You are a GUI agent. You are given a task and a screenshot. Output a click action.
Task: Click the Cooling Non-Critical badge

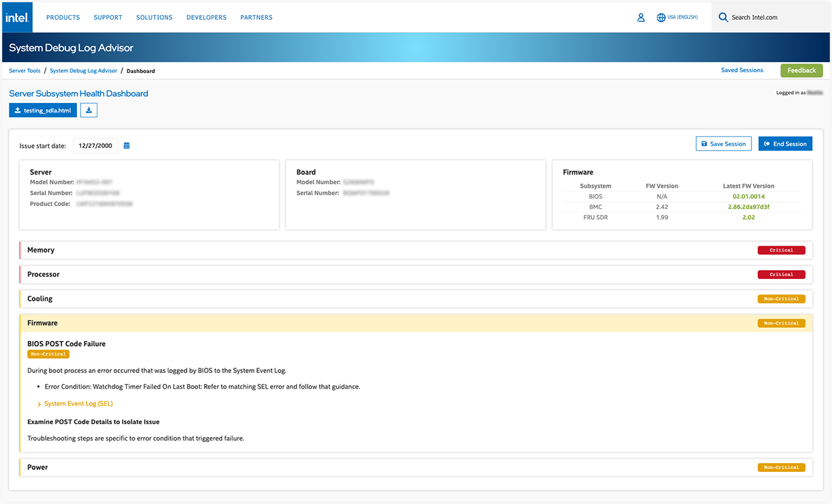(782, 299)
